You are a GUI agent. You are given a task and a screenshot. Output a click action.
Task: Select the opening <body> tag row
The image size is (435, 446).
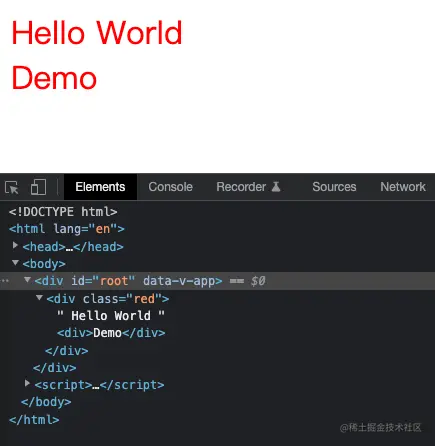tap(44, 264)
